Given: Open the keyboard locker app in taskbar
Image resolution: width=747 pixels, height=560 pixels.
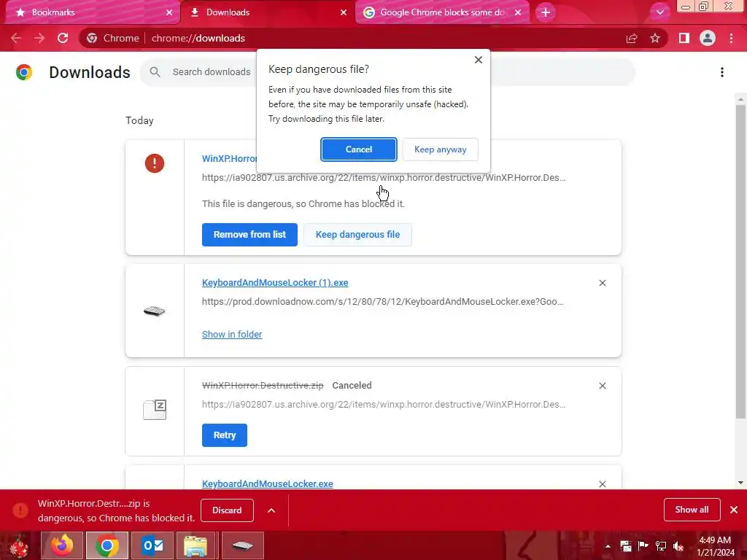Looking at the screenshot, I should (x=242, y=545).
